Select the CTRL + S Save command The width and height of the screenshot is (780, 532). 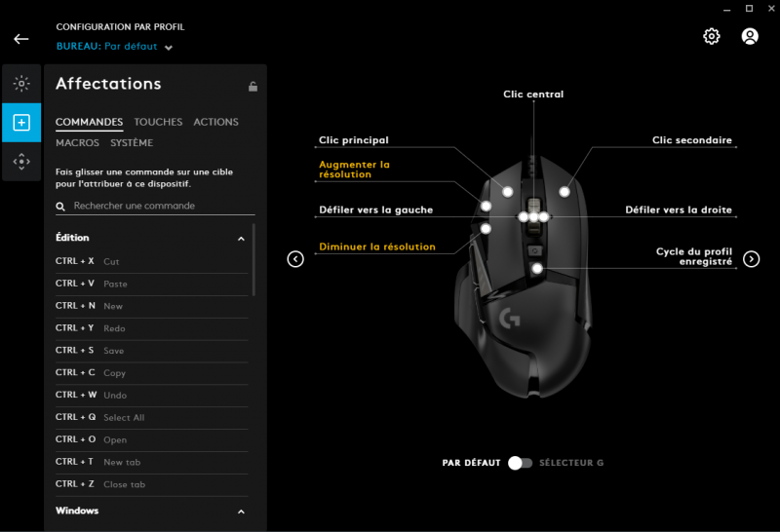(152, 351)
